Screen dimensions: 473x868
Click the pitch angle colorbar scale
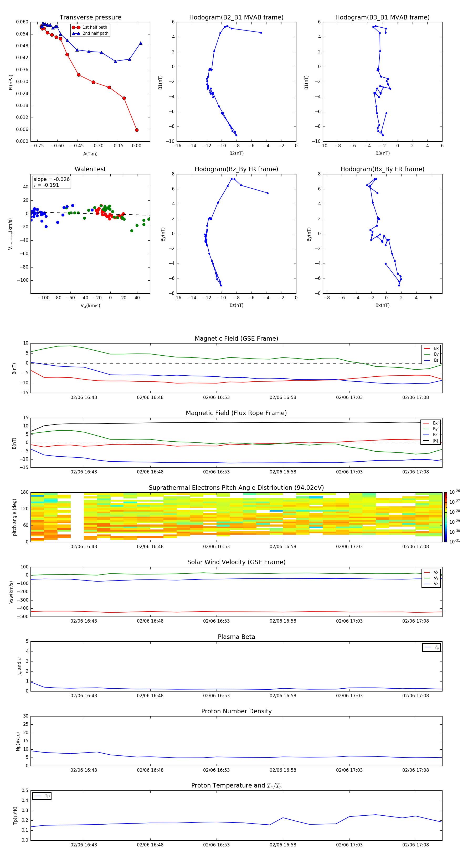(x=446, y=517)
